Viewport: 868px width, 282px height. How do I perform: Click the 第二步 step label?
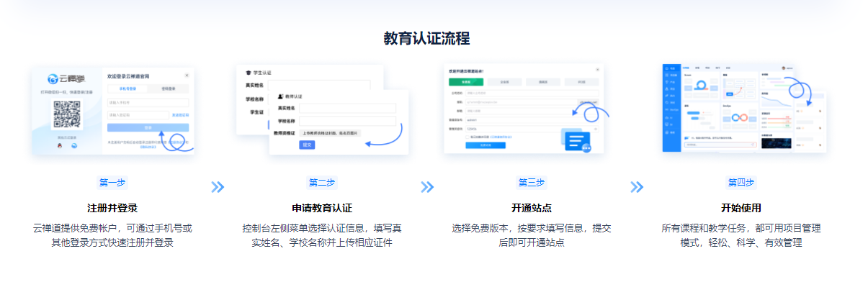pyautogui.click(x=322, y=182)
